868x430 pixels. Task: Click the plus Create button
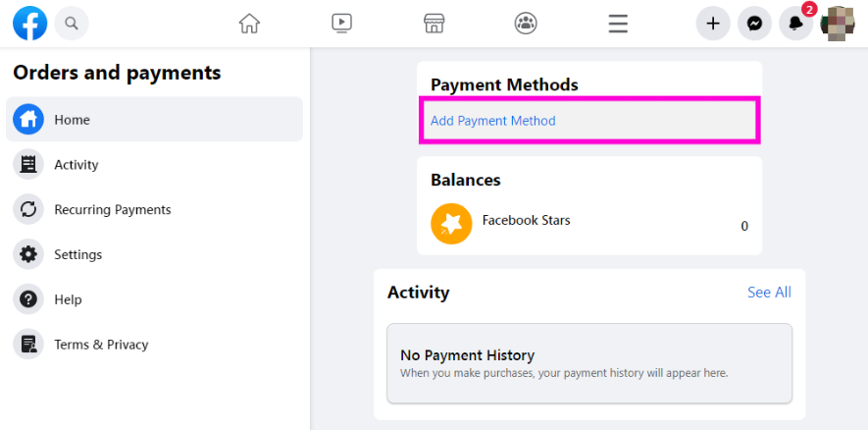[x=713, y=24]
